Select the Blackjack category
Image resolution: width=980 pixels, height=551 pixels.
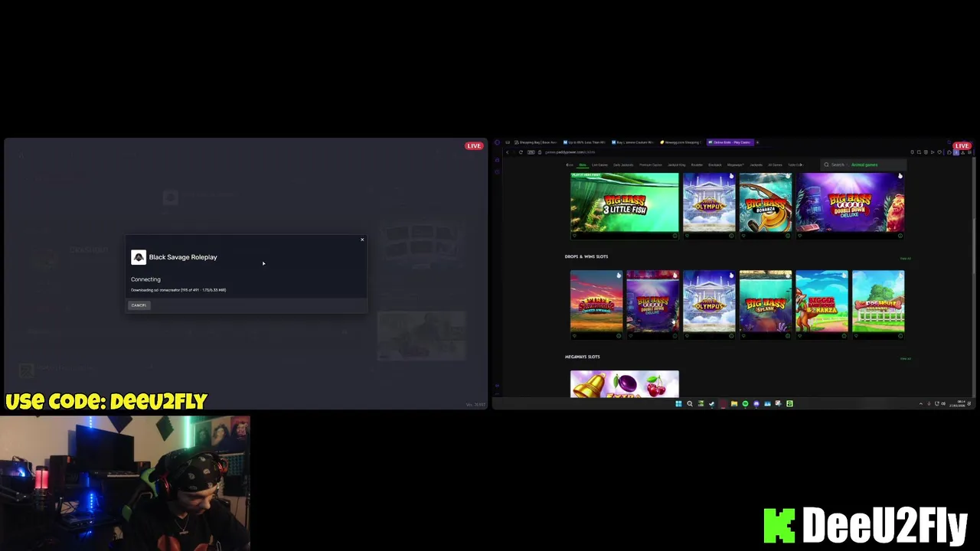pyautogui.click(x=715, y=165)
